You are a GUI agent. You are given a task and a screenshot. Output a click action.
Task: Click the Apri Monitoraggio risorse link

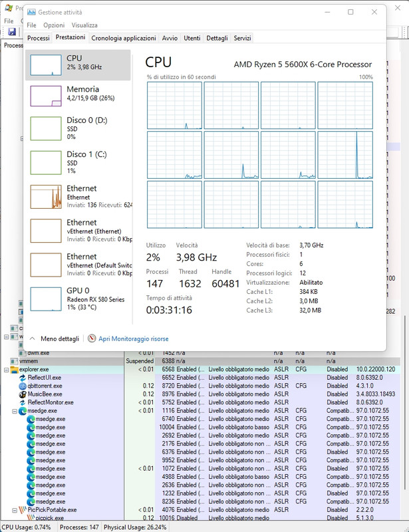tap(134, 338)
